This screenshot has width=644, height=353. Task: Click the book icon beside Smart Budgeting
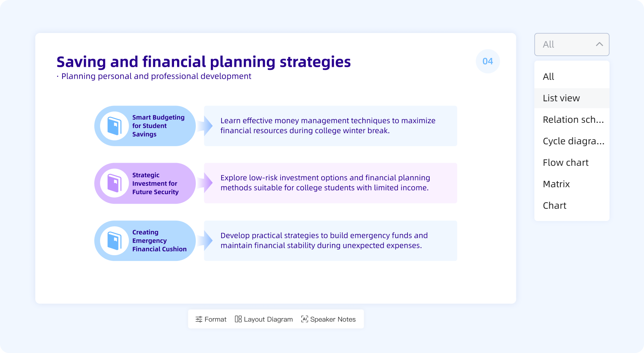(115, 126)
